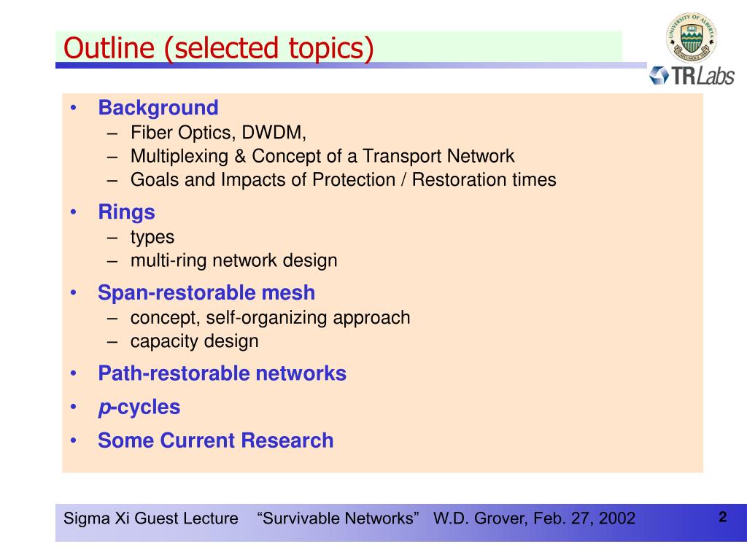Select the 'p-cycles' heading
Screen dimensions: 747x560
point(139,408)
